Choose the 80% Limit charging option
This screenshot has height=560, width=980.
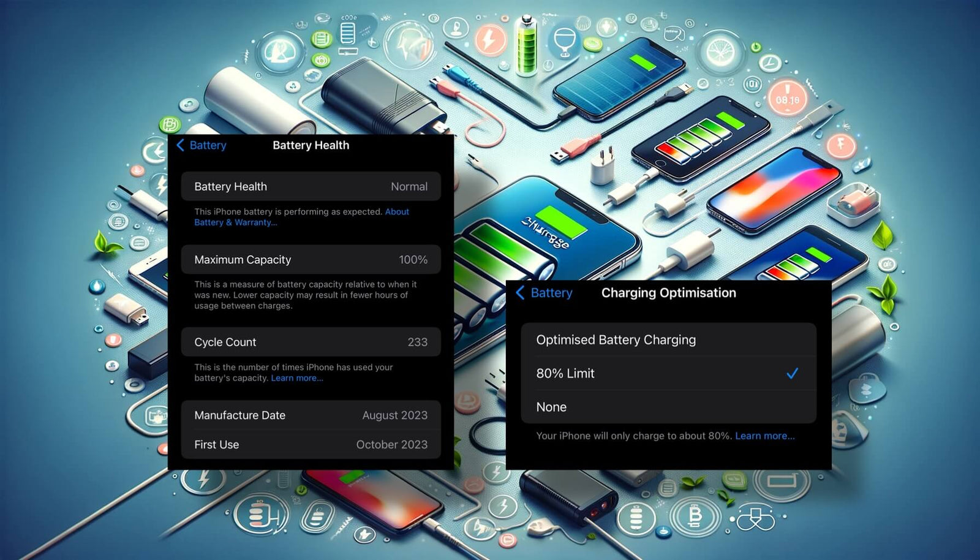tap(565, 373)
